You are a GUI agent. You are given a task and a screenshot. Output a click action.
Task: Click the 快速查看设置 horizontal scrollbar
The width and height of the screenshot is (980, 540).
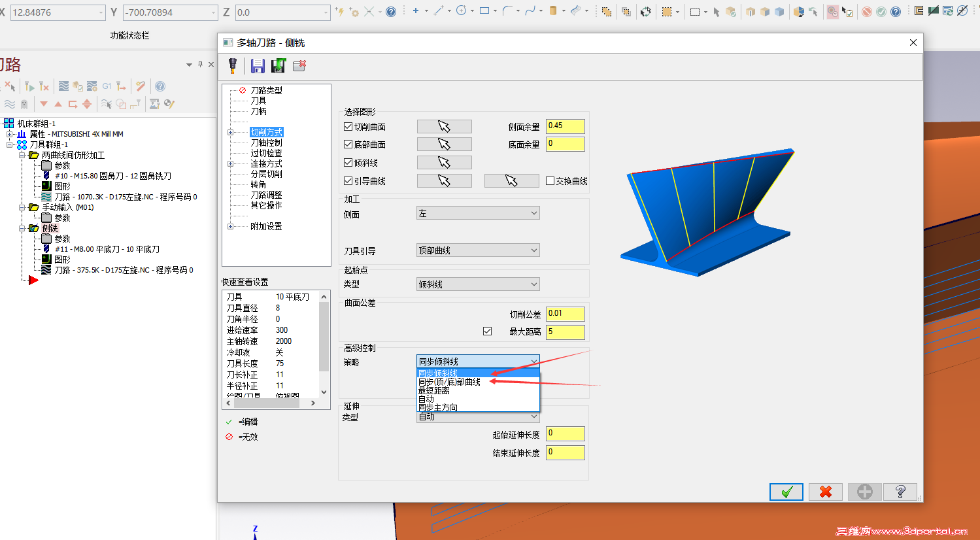[271, 403]
